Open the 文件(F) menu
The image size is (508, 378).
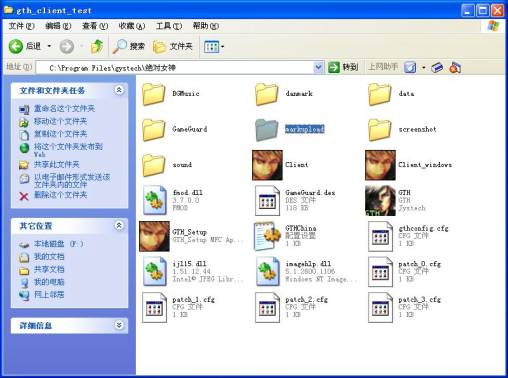[x=21, y=26]
